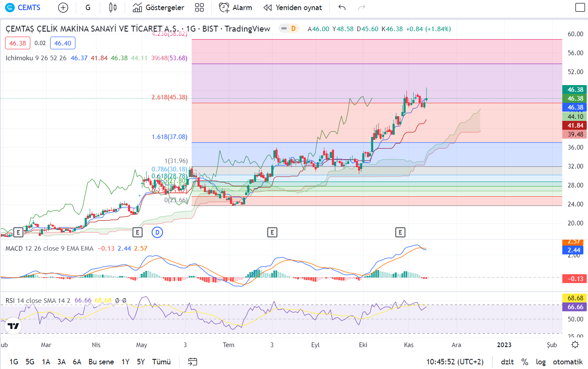Image resolution: width=588 pixels, height=369 pixels.
Task: Set range to 5G
Action: click(30, 362)
